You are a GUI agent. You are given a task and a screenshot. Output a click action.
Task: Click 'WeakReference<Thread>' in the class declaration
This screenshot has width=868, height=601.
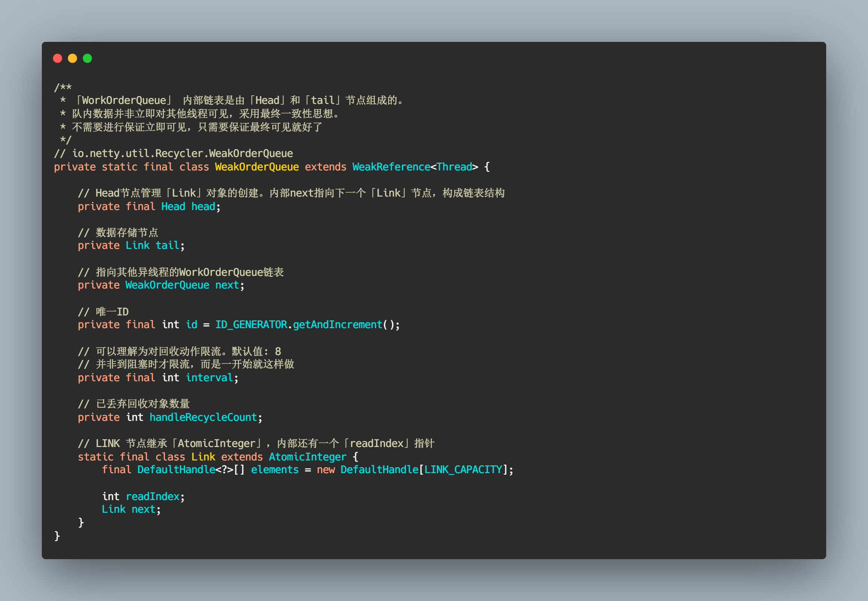415,167
